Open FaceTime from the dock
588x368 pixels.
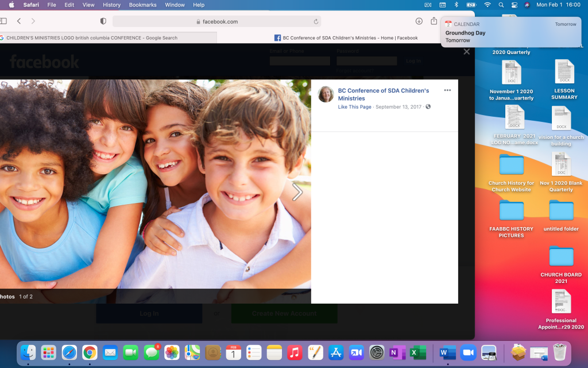click(131, 352)
